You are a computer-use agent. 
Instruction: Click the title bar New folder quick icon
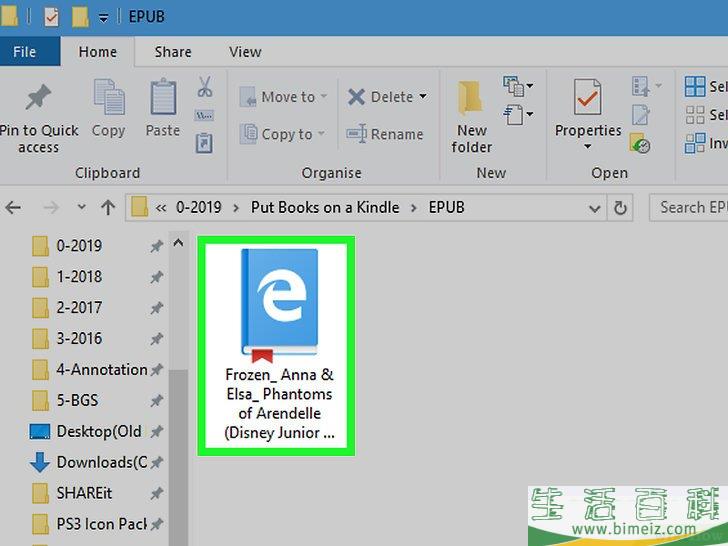pyautogui.click(x=80, y=17)
